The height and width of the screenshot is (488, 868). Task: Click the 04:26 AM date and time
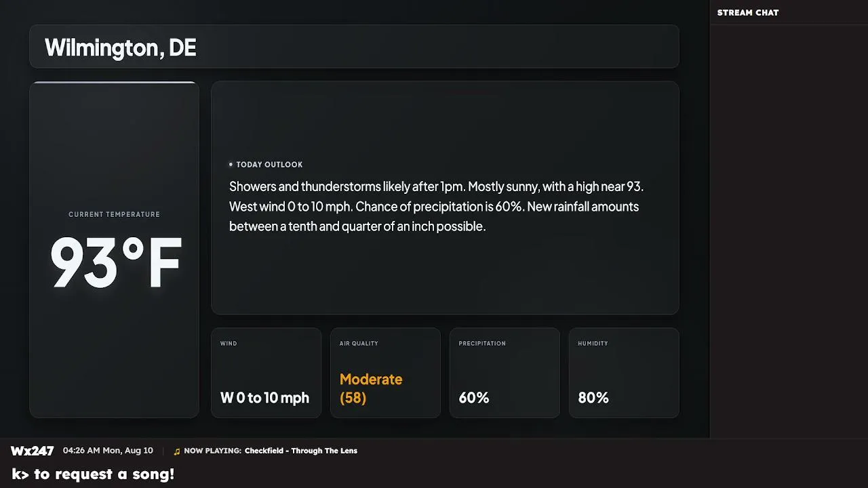pos(108,451)
